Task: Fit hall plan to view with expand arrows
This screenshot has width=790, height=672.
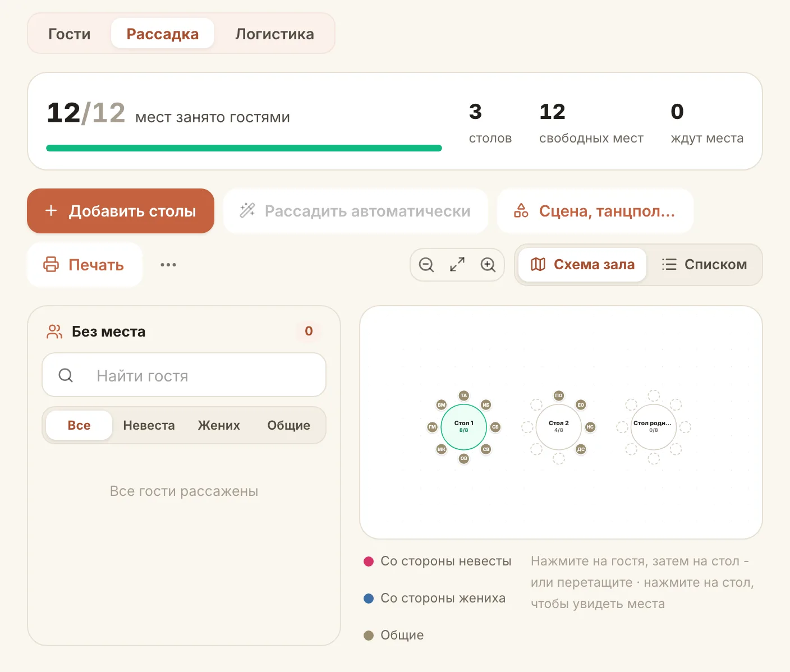Action: click(x=457, y=265)
